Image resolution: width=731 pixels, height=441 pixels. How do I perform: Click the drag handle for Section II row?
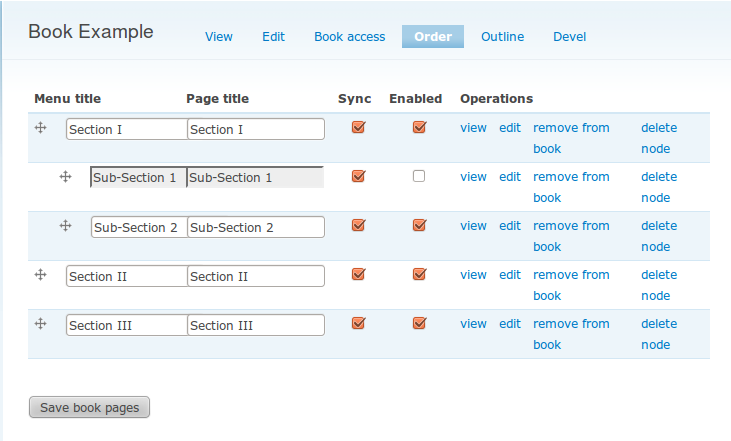41,275
